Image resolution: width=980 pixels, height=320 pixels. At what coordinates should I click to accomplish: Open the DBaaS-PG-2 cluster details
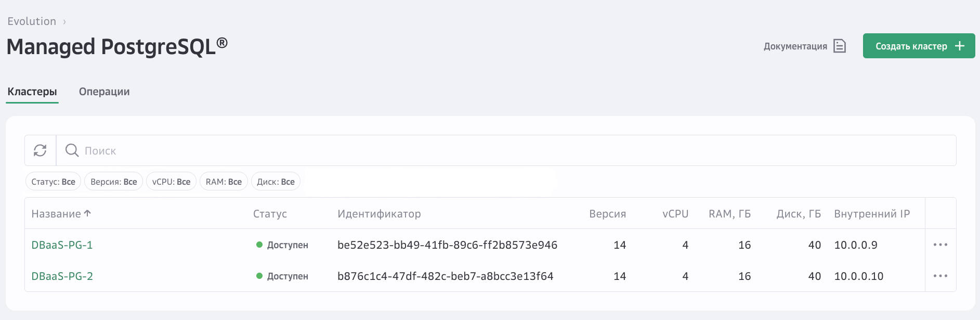(x=62, y=276)
